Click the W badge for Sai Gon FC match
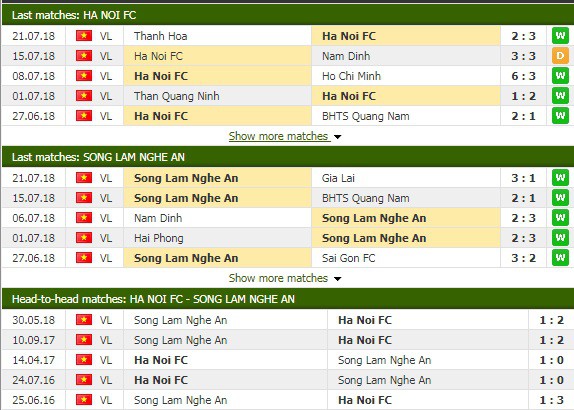574x410 pixels. [x=560, y=258]
